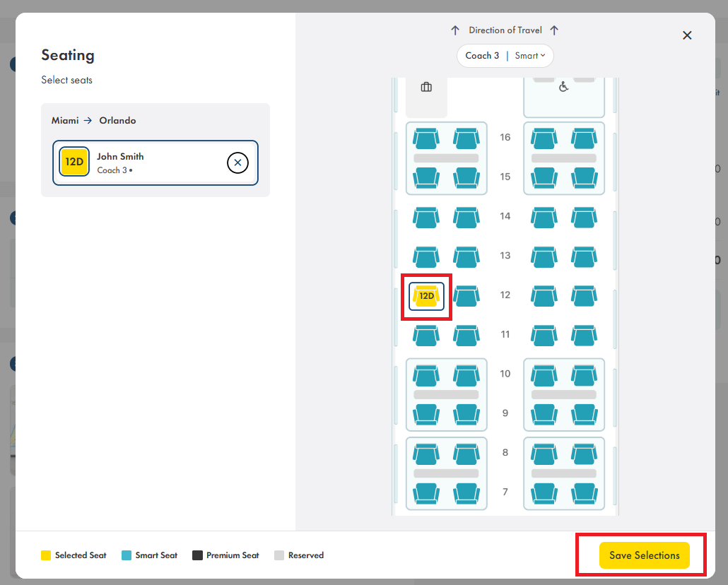Select the leftmost seat in row 16
This screenshot has height=585, width=728.
[426, 138]
